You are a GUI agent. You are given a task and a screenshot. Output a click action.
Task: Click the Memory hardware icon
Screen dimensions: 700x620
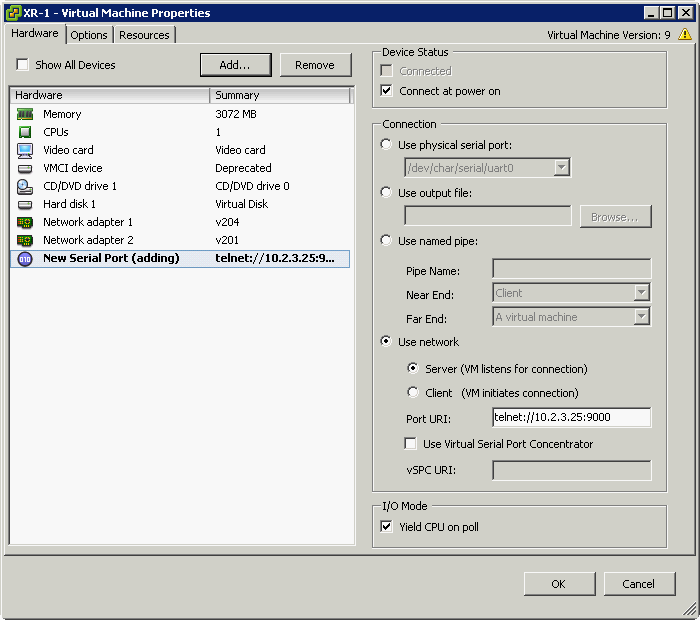(x=25, y=114)
